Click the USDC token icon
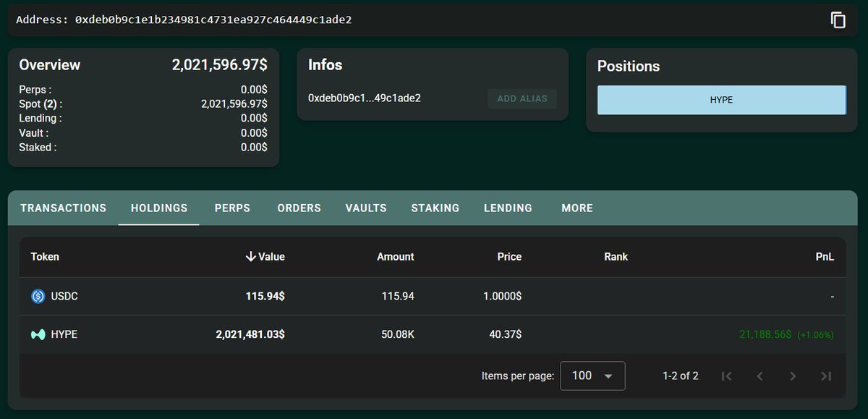This screenshot has width=868, height=419. [38, 296]
